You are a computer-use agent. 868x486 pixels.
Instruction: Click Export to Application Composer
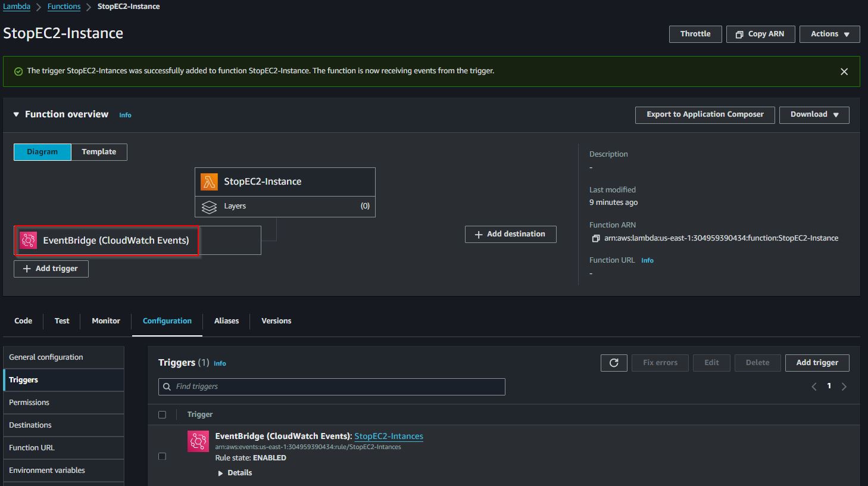[x=705, y=115]
